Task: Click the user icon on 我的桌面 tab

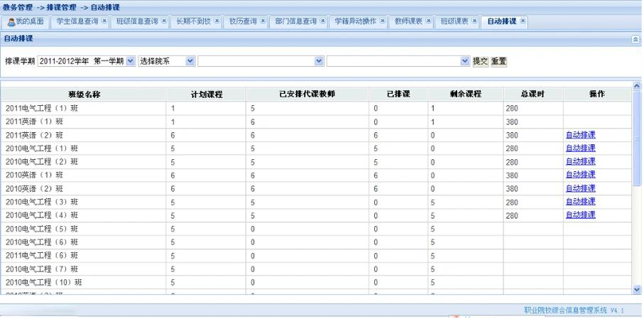Action: pyautogui.click(x=11, y=22)
